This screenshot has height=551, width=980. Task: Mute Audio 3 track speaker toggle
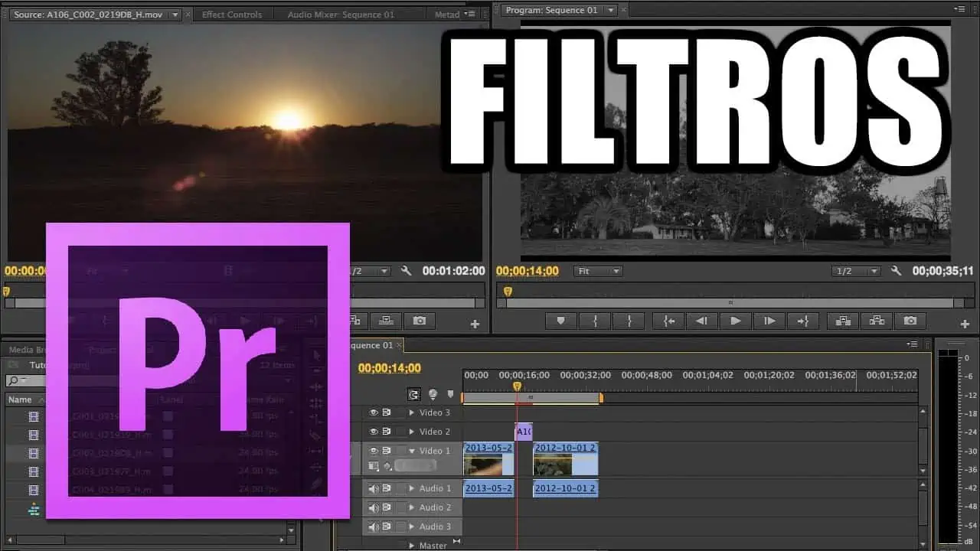point(374,527)
